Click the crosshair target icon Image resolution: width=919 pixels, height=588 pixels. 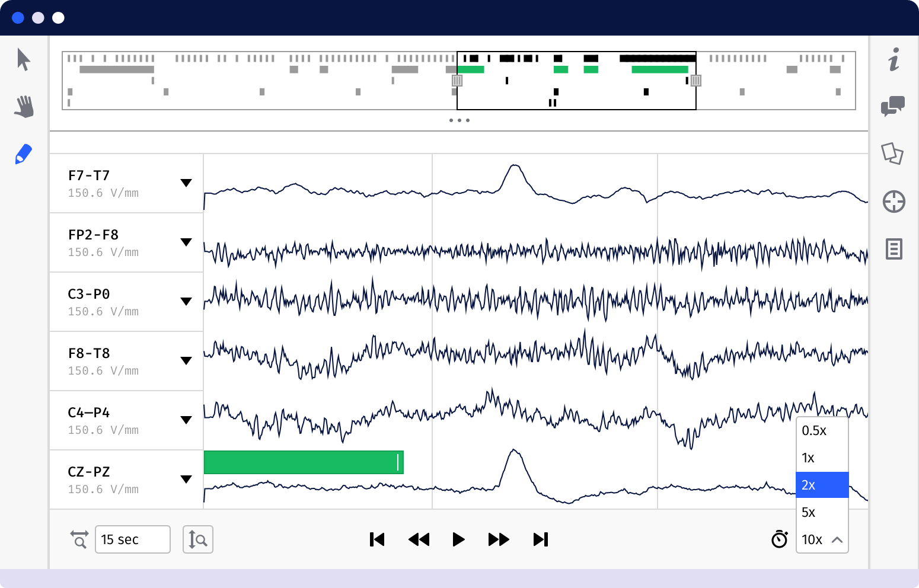point(894,202)
